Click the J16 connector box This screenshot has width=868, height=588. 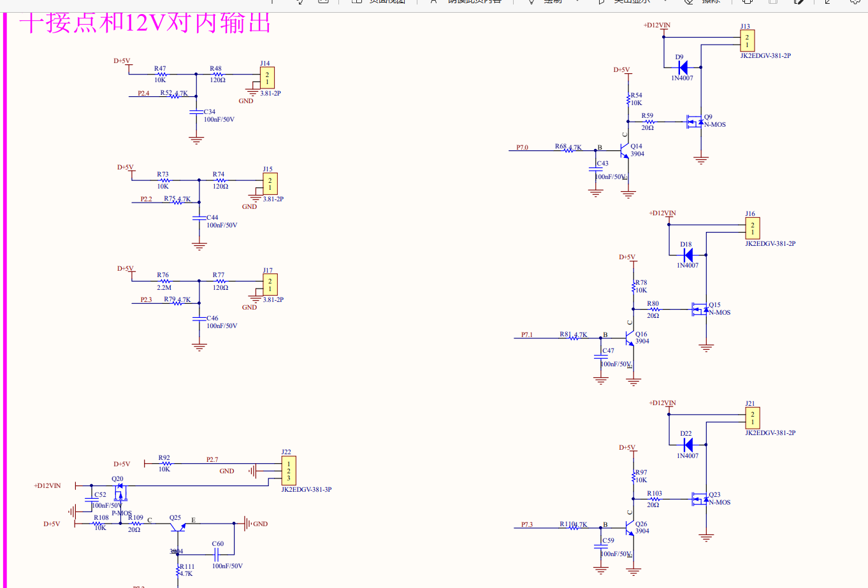coord(753,229)
